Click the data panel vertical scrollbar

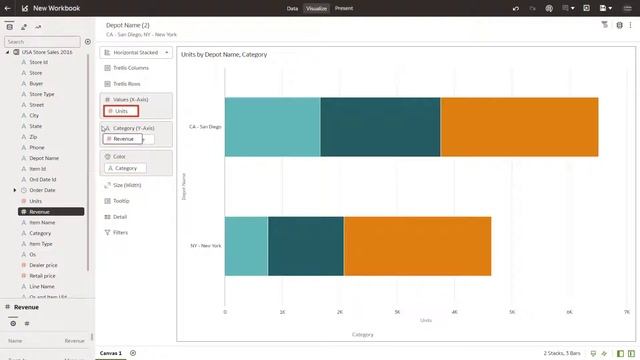pyautogui.click(x=88, y=162)
